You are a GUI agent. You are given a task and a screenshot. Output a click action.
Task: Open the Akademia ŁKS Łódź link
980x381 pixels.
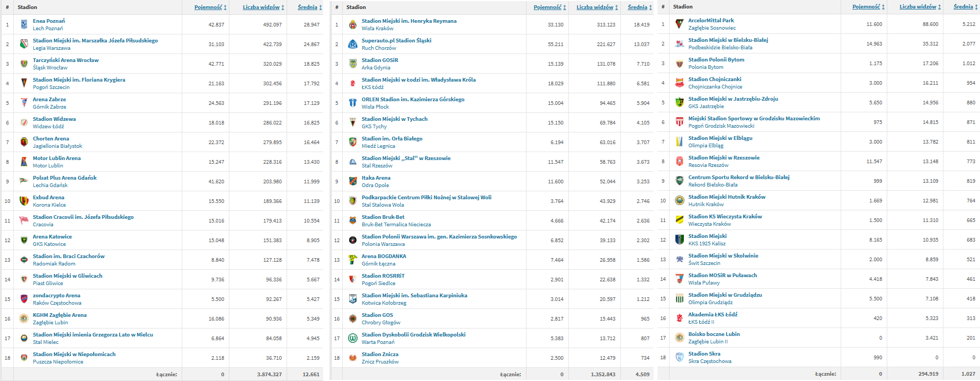[x=713, y=315]
